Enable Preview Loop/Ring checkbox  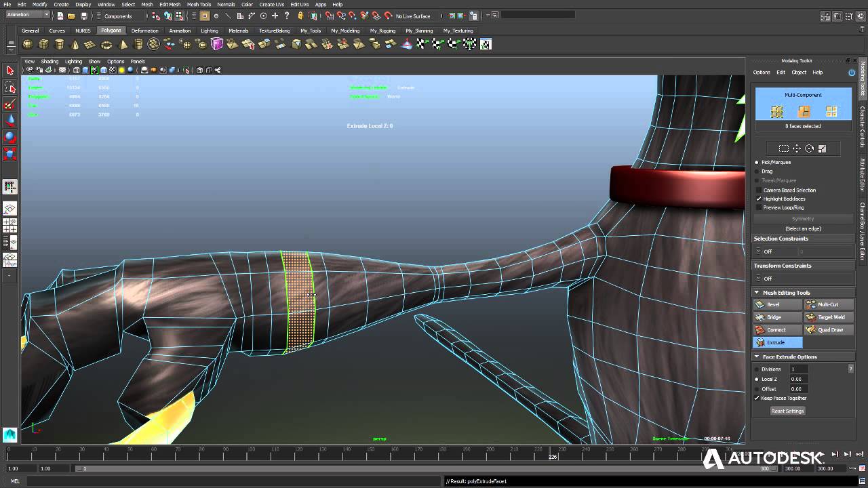[x=759, y=207]
